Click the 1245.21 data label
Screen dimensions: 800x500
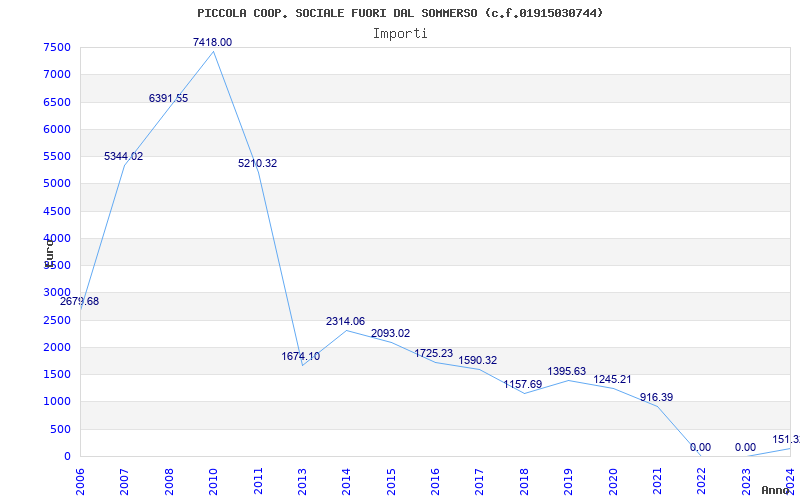[612, 380]
